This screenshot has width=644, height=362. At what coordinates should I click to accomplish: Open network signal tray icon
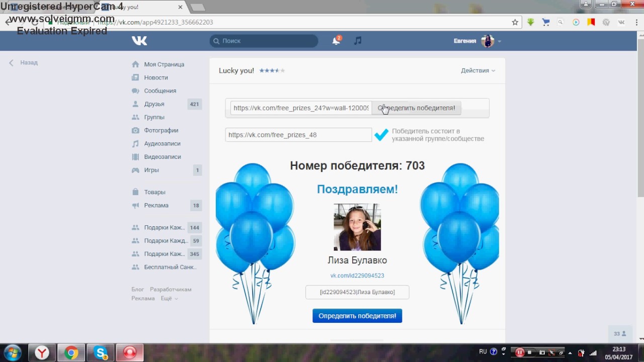point(593,353)
